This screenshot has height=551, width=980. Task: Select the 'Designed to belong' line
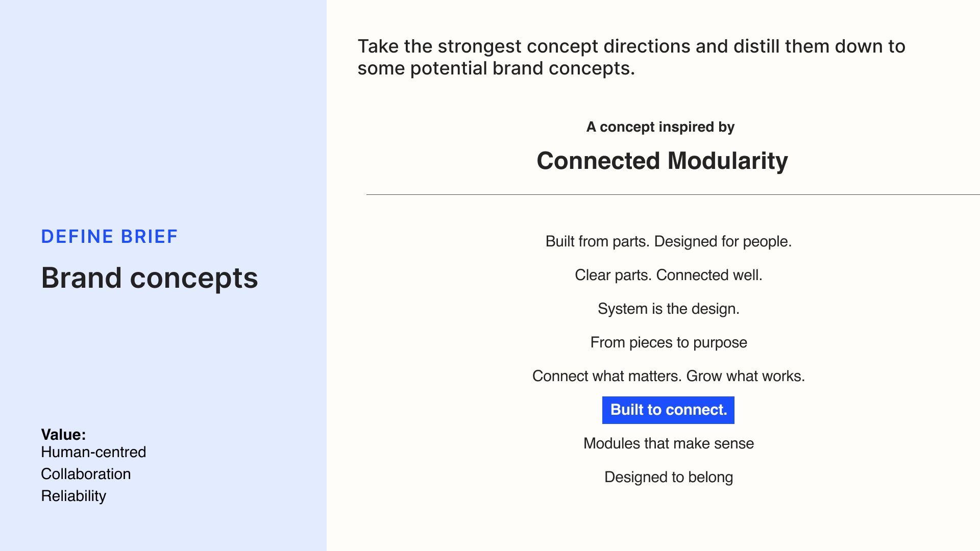point(668,477)
